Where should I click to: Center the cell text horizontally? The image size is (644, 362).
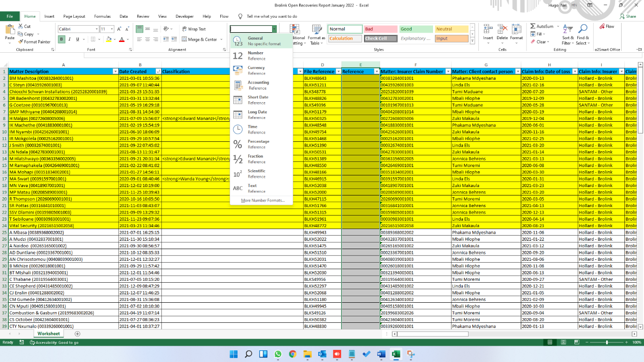[147, 40]
